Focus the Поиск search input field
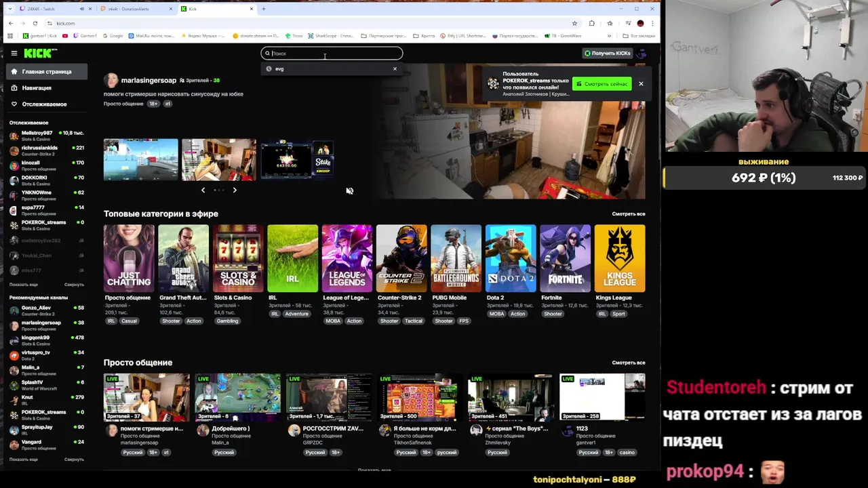The width and height of the screenshot is (868, 488). 332,53
